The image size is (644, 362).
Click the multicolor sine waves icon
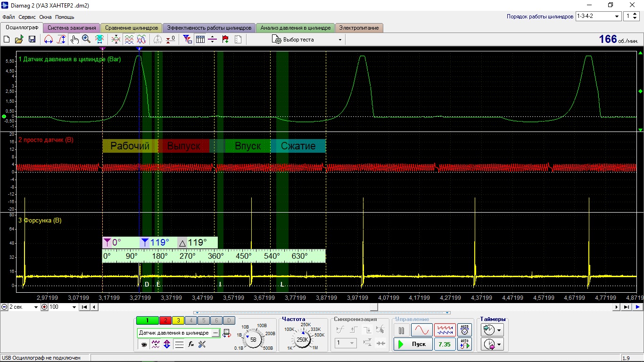[x=141, y=40]
